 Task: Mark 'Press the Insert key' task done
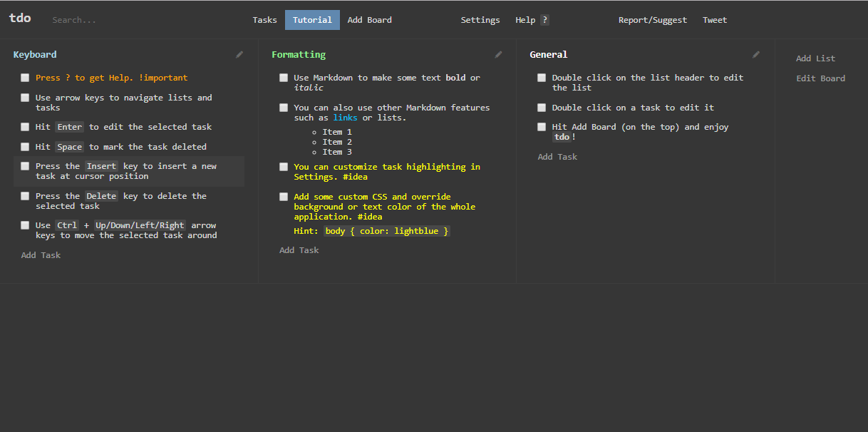25,166
